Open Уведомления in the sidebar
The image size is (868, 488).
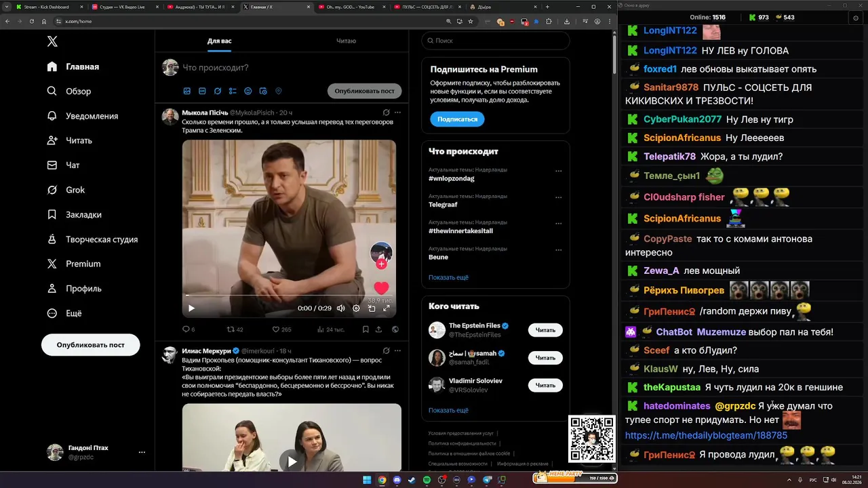[x=83, y=116]
